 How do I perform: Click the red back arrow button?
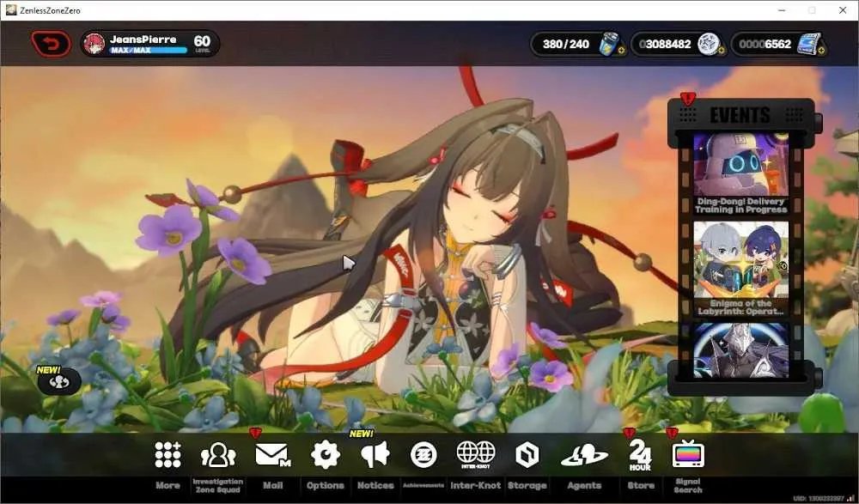(x=52, y=44)
